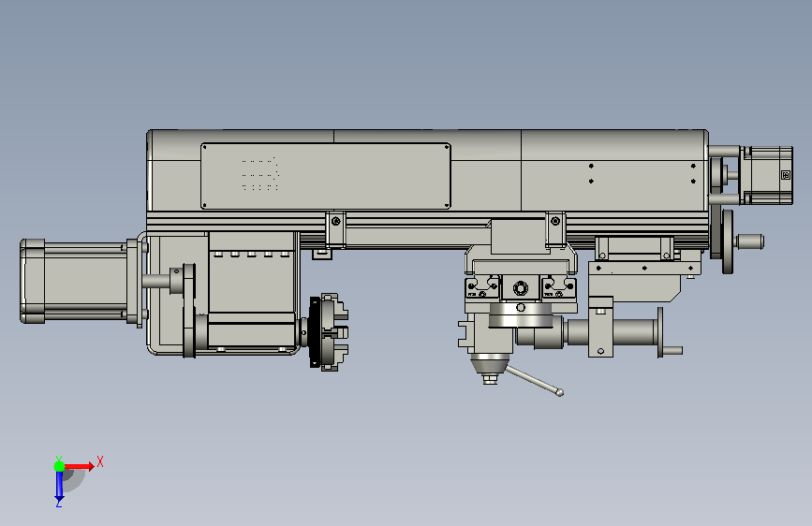Select the round dial disc under the carriage
The width and height of the screenshot is (812, 526).
click(x=521, y=315)
